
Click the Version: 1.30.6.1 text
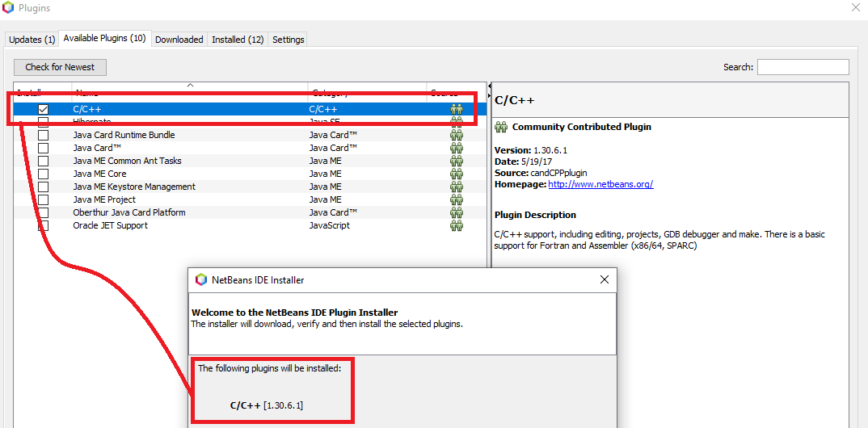click(531, 150)
